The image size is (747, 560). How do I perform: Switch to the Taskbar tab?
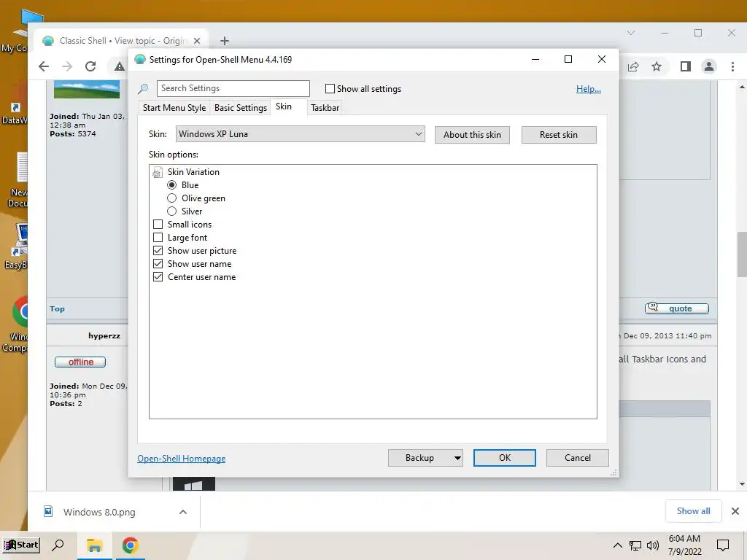325,108
